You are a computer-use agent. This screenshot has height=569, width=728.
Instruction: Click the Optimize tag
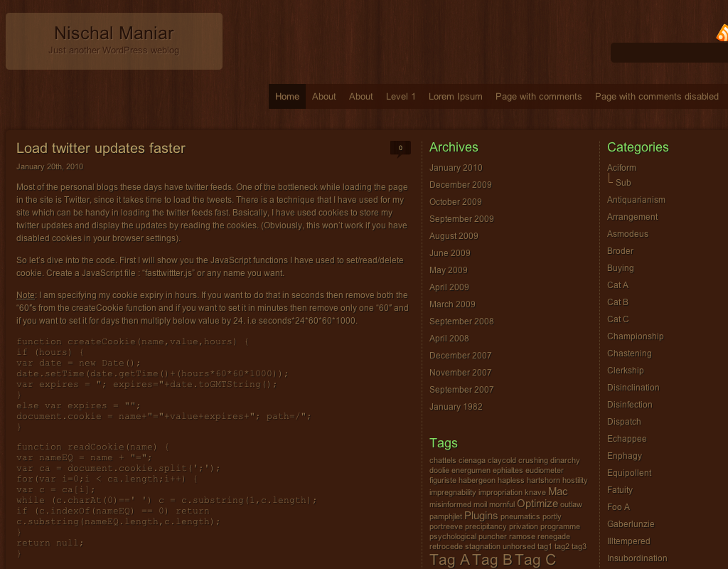point(537,504)
